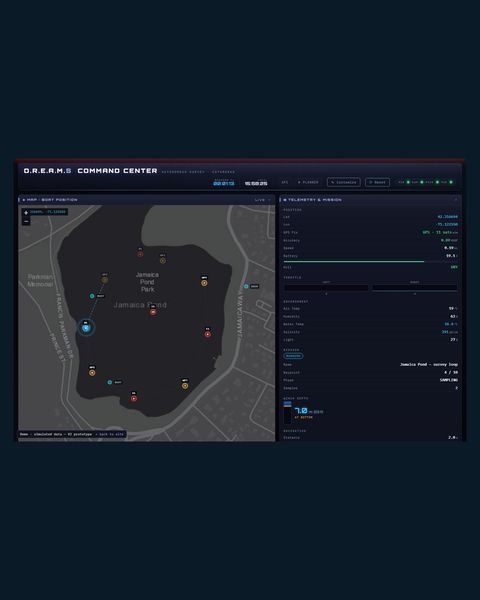Click the Customize button
The width and height of the screenshot is (480, 600).
[x=343, y=182]
